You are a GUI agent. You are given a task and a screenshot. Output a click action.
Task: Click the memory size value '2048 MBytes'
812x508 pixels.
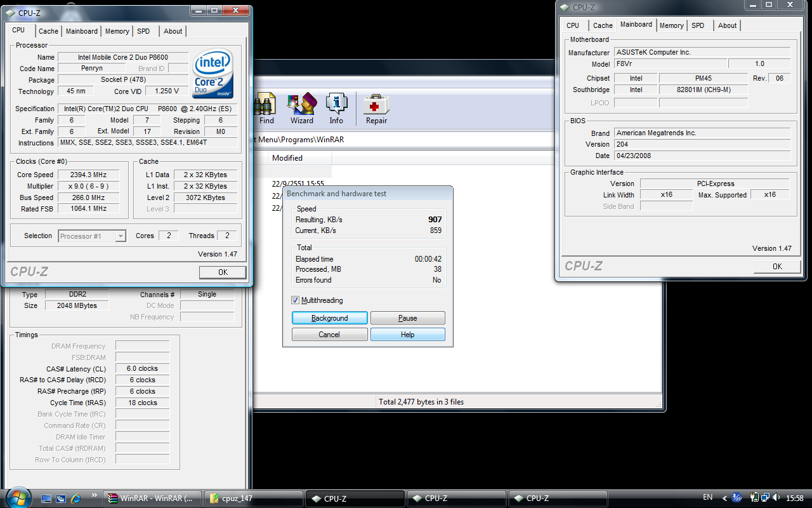point(78,305)
